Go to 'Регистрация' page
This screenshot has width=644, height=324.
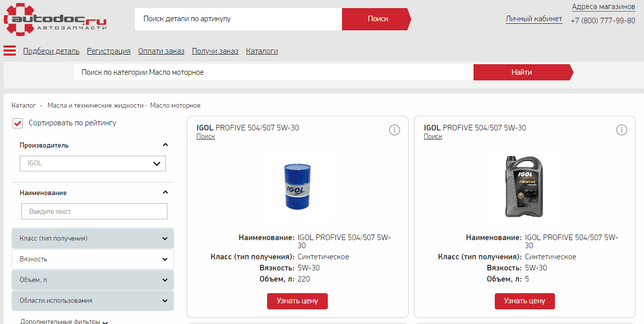click(x=109, y=51)
